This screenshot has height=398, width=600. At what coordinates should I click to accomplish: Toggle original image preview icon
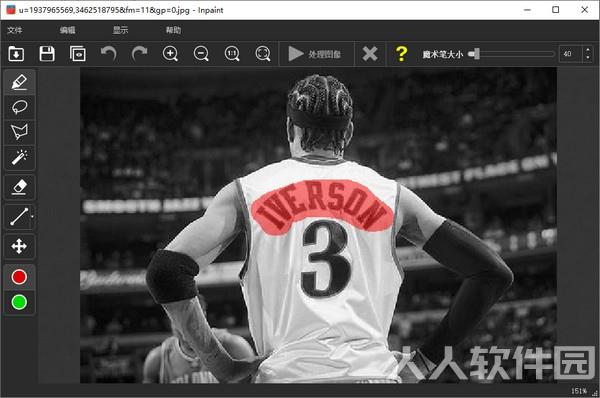coord(78,54)
